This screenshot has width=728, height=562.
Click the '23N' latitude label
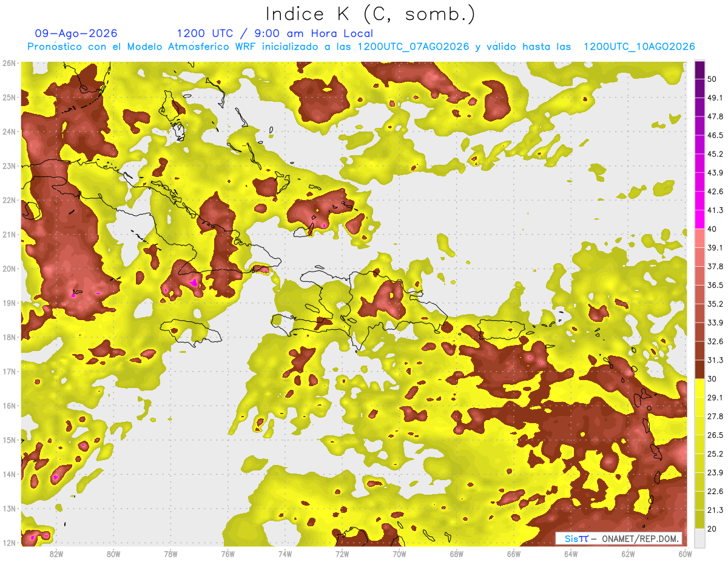tap(9, 166)
